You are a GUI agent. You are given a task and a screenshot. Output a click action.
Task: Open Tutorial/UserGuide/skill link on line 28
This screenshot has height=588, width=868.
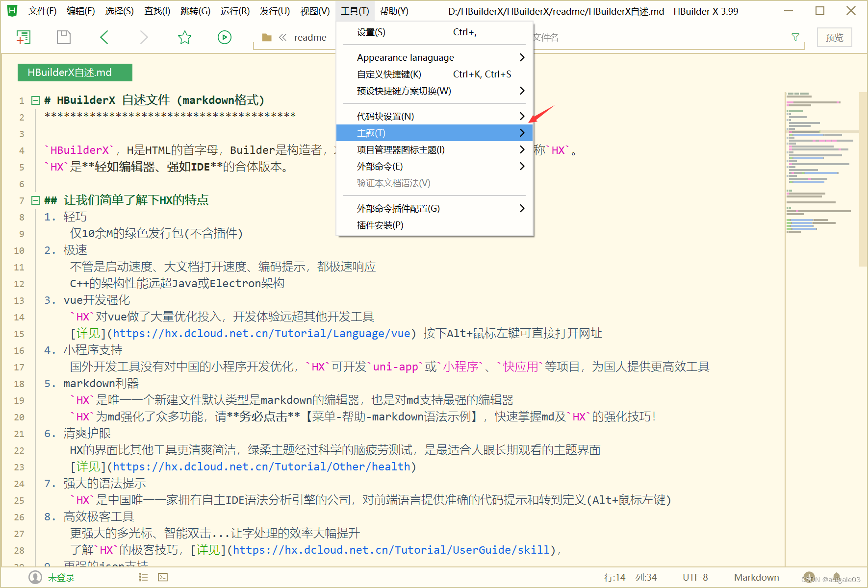click(x=391, y=550)
